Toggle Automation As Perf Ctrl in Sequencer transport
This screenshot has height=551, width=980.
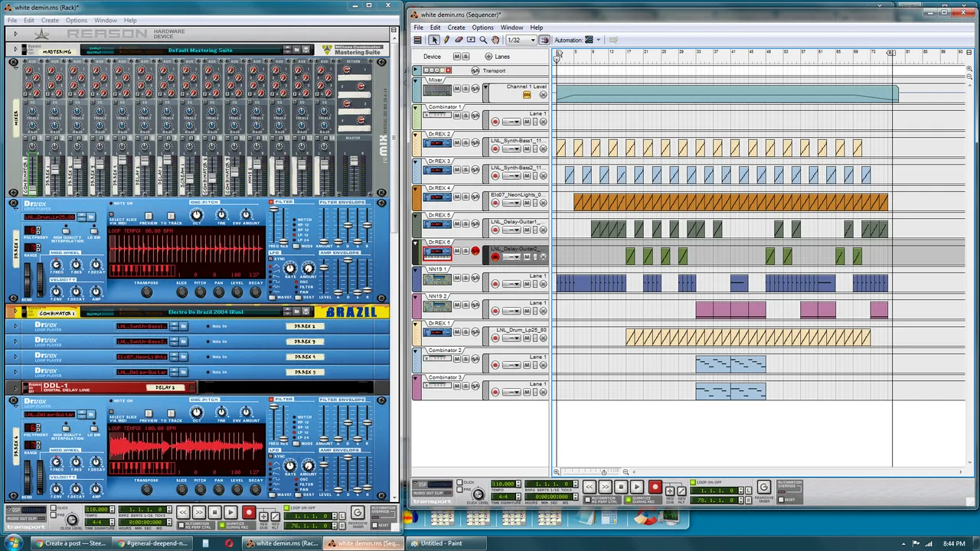[x=589, y=500]
